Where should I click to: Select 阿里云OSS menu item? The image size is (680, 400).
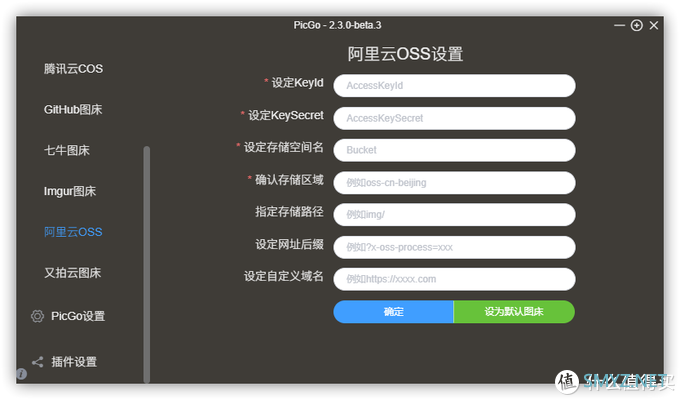pos(73,232)
